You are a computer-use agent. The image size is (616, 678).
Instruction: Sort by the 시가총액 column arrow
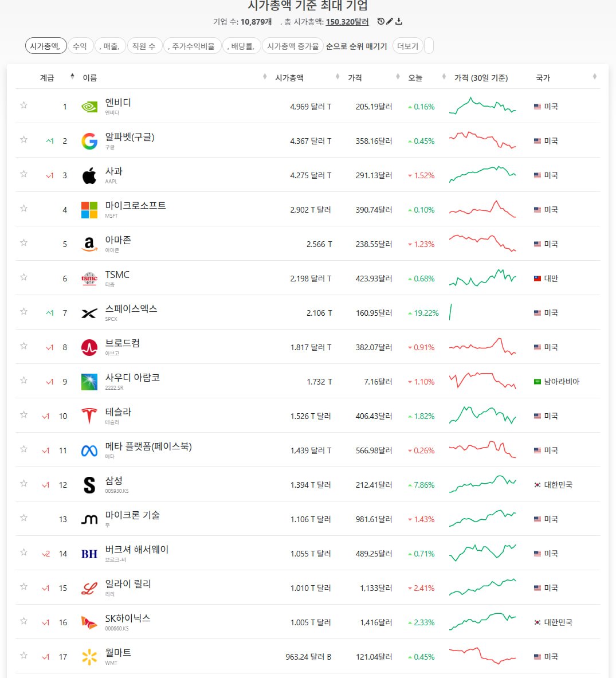pos(337,77)
